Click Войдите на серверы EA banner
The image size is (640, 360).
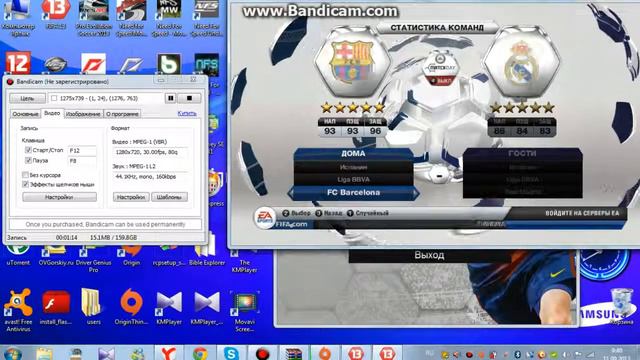click(582, 213)
